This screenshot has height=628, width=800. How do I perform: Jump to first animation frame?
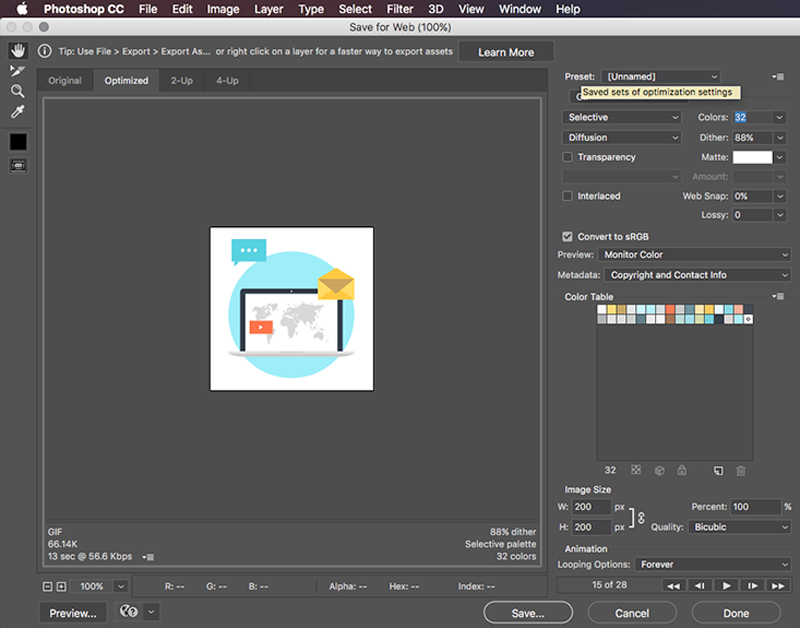673,586
